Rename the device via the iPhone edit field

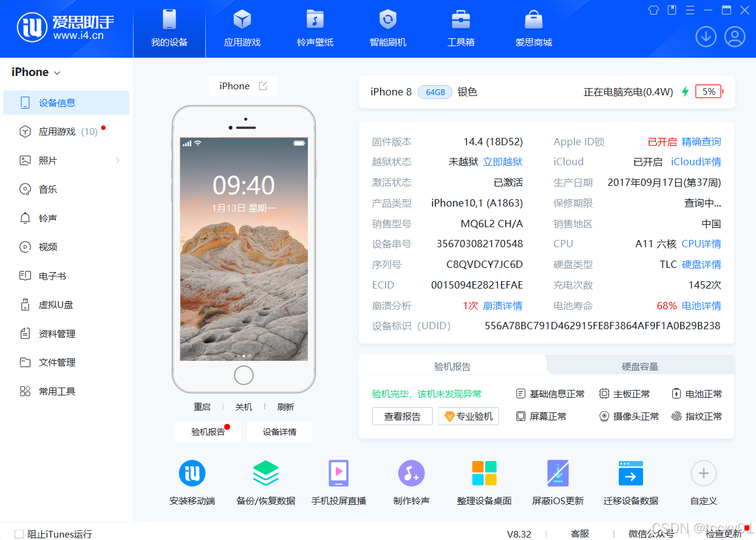tap(264, 86)
